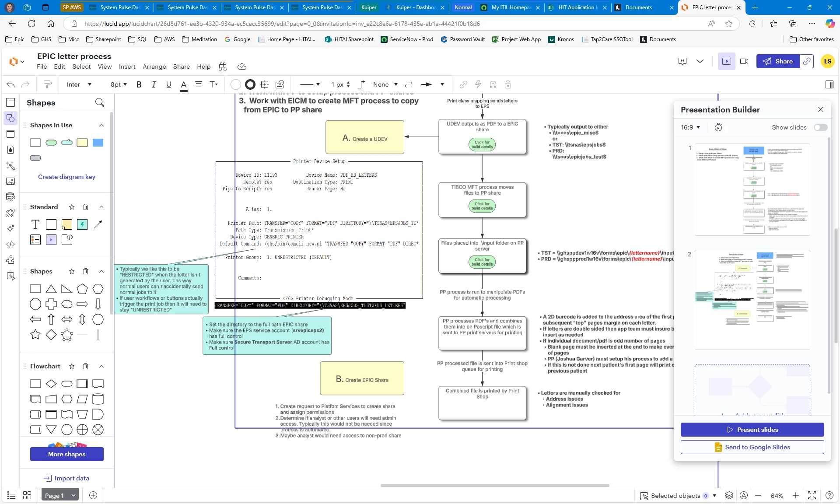Activate the format painter tool
Screen dimensions: 840x504
tap(47, 84)
